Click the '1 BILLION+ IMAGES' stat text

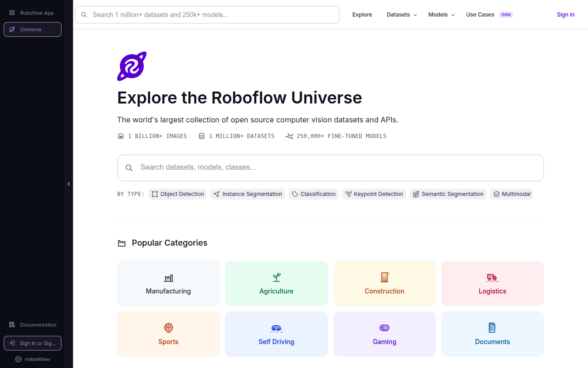[158, 136]
